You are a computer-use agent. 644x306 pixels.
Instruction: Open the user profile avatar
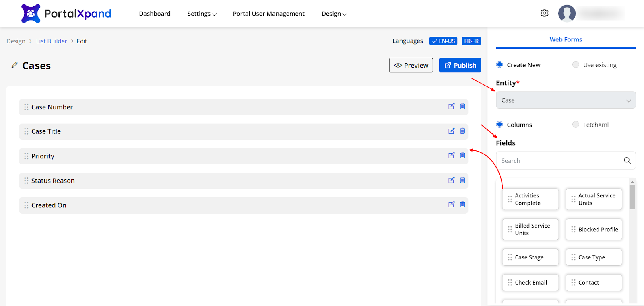pos(567,13)
